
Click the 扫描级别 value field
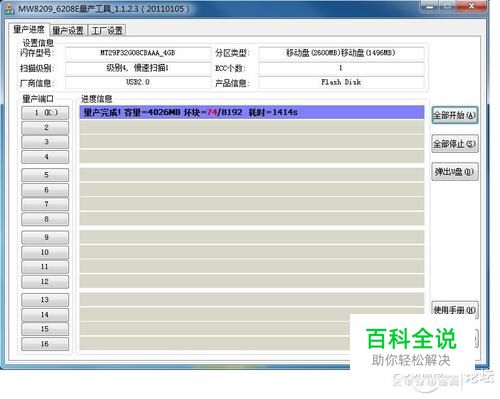138,68
